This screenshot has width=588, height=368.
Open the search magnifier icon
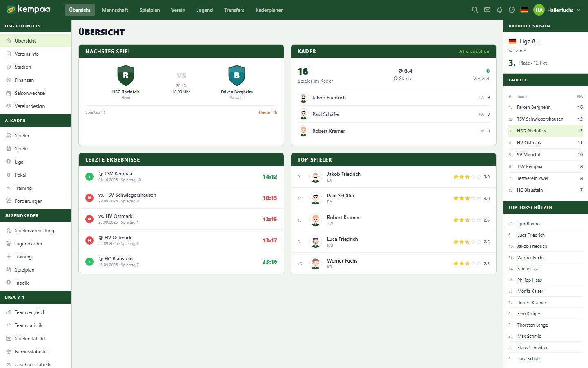(x=475, y=10)
